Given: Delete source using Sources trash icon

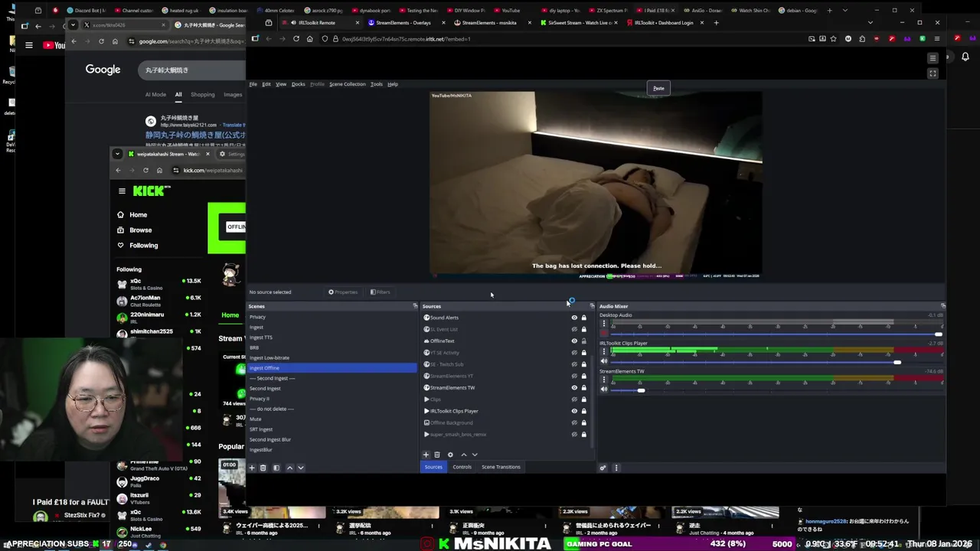Looking at the screenshot, I should pyautogui.click(x=437, y=455).
